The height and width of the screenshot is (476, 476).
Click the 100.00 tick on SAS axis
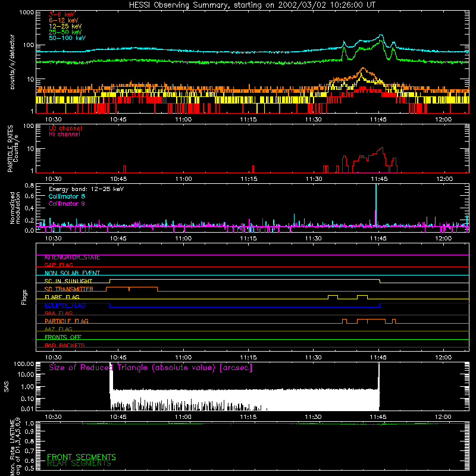click(24, 364)
